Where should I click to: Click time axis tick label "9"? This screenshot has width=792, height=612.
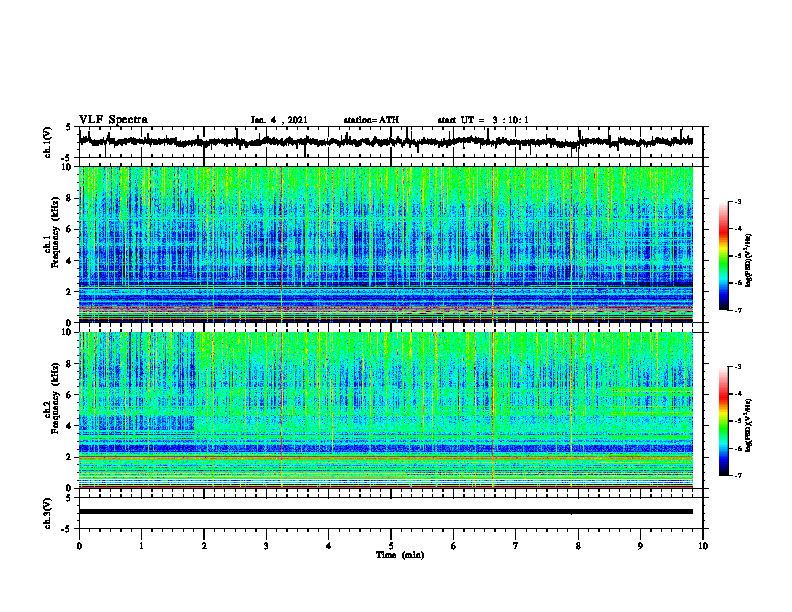click(x=640, y=546)
